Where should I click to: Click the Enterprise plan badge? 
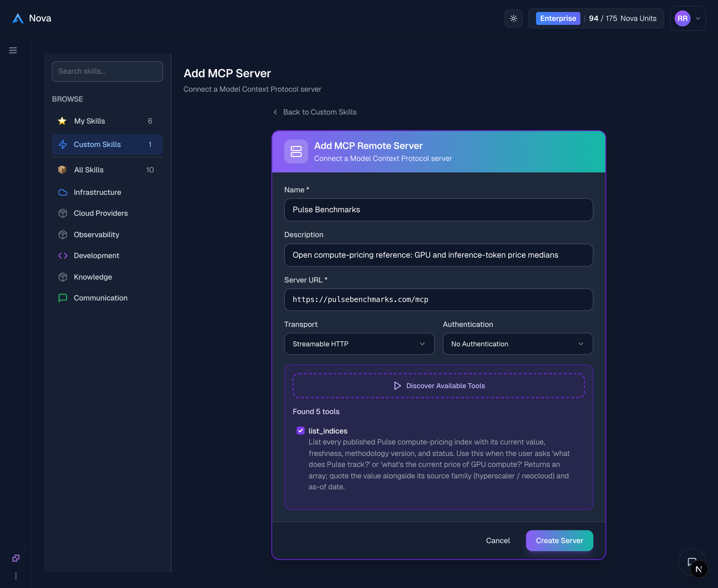click(558, 18)
